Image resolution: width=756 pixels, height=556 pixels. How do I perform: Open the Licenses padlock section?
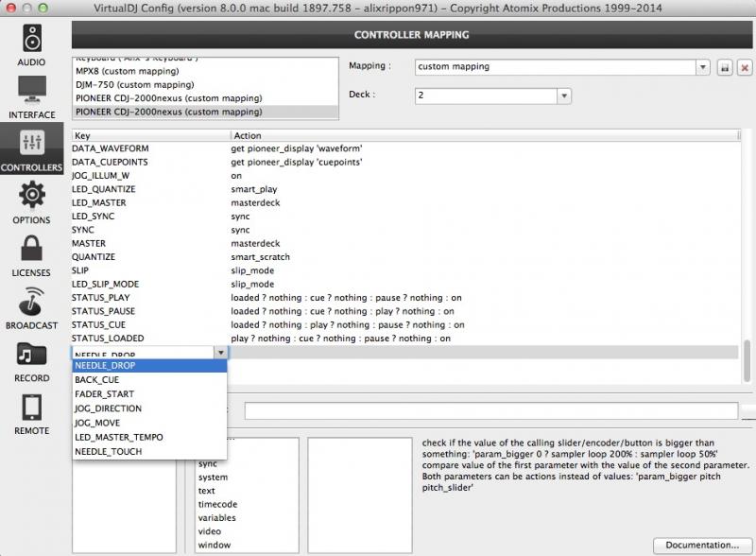31,256
